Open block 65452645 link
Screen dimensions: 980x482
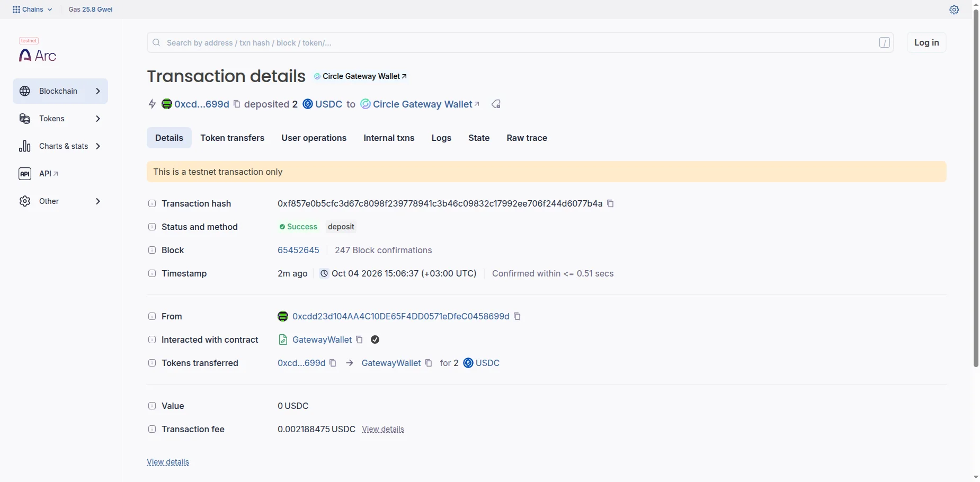tap(298, 250)
